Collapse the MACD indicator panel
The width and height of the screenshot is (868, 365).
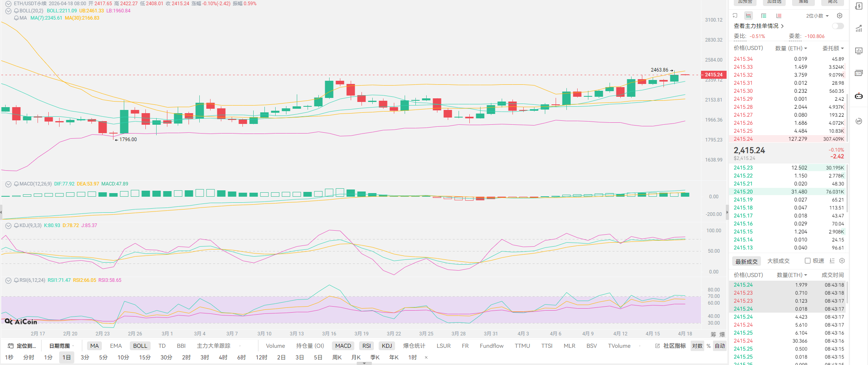[8, 184]
